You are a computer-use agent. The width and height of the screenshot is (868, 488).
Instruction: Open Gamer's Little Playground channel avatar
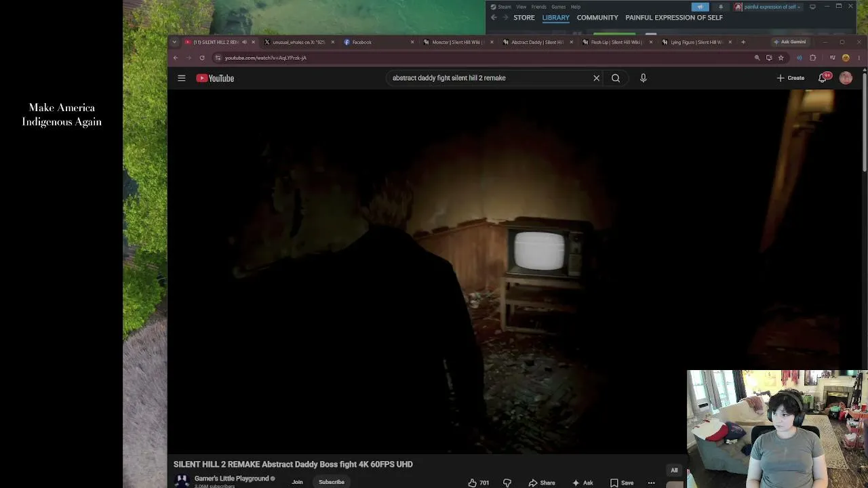(x=181, y=481)
